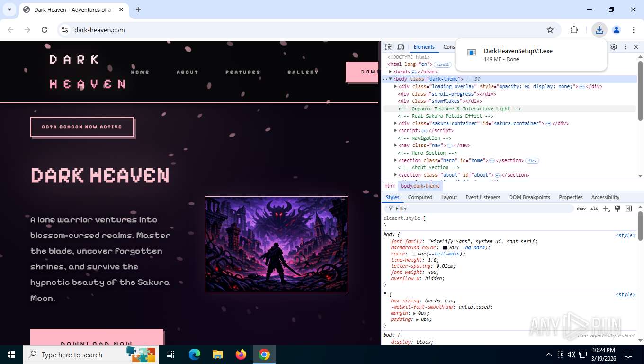644x364 pixels.
Task: Open the Properties tab
Action: [571, 197]
